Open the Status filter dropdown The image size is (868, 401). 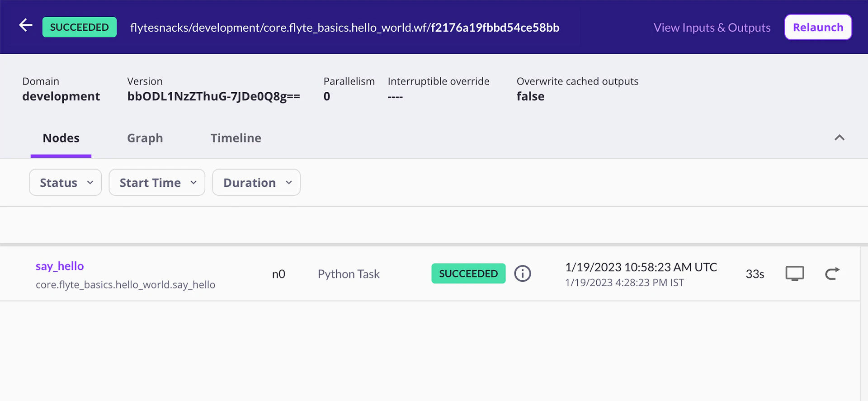(66, 183)
